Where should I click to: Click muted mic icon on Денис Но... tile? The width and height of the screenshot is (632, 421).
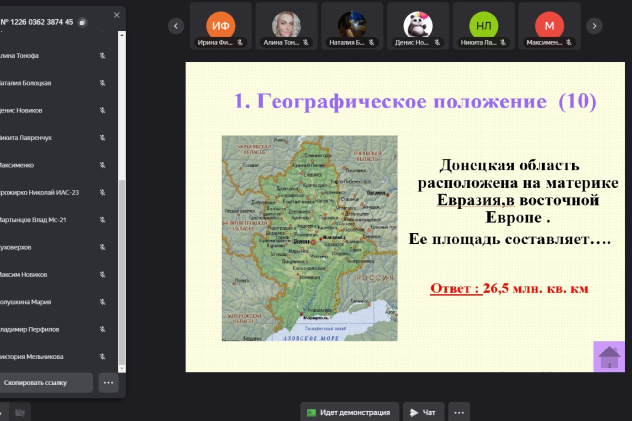click(437, 42)
